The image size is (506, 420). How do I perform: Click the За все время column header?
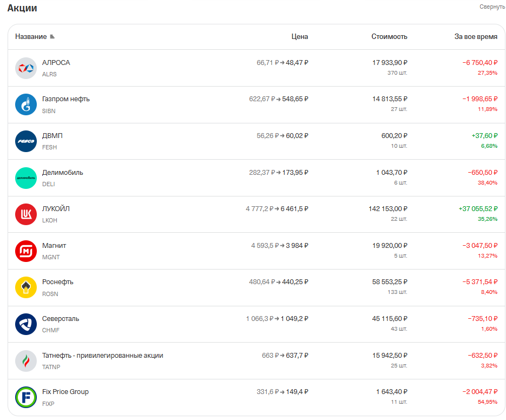point(475,37)
